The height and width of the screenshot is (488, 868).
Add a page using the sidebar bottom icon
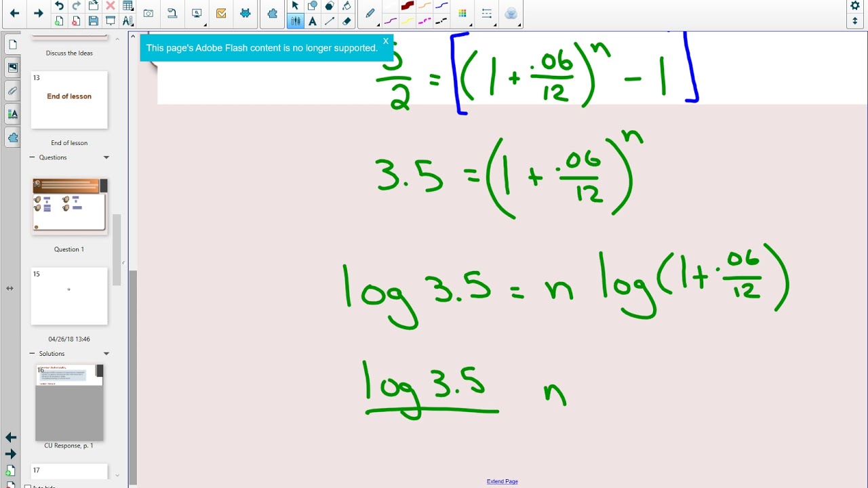click(x=10, y=470)
